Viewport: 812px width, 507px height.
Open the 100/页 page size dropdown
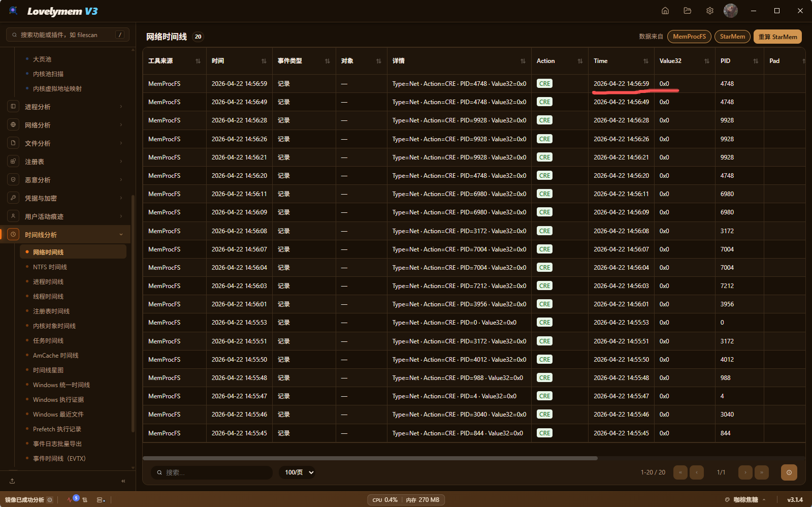298,472
